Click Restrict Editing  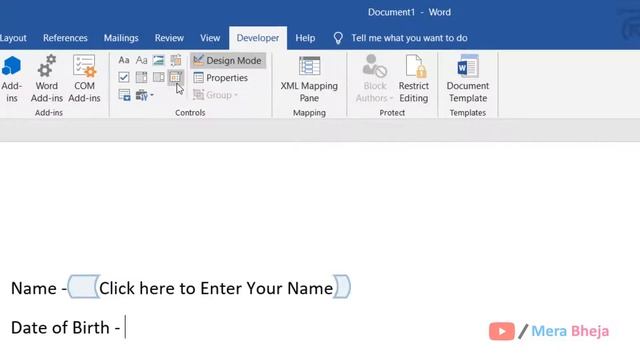point(413,79)
